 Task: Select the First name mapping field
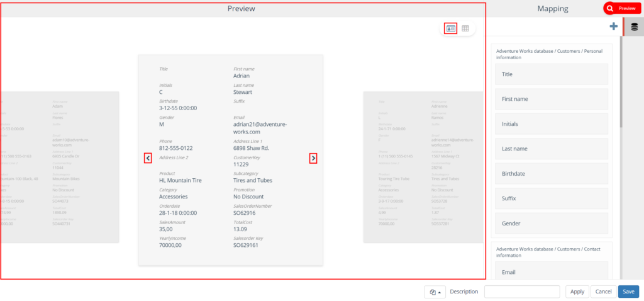point(552,99)
